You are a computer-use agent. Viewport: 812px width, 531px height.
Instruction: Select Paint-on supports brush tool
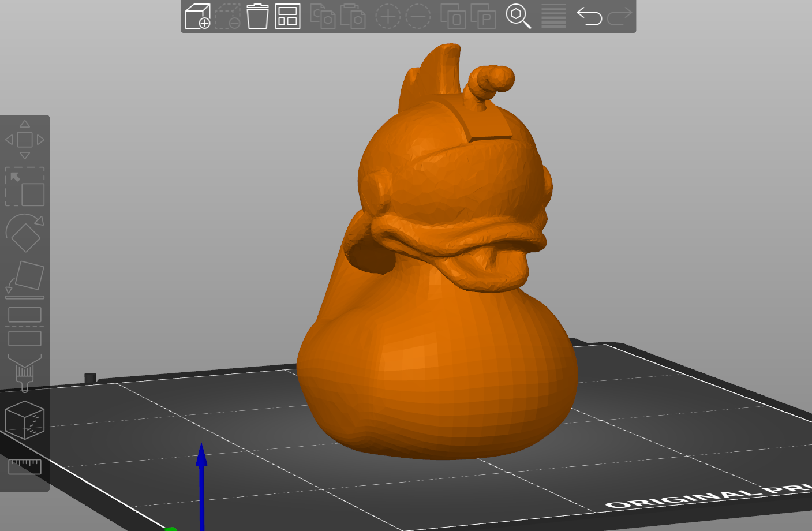(25, 373)
